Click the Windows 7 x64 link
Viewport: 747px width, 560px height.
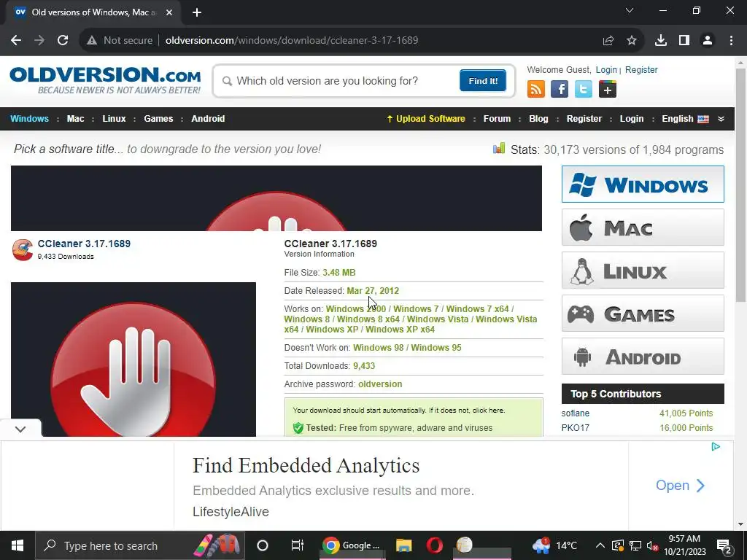pos(477,309)
